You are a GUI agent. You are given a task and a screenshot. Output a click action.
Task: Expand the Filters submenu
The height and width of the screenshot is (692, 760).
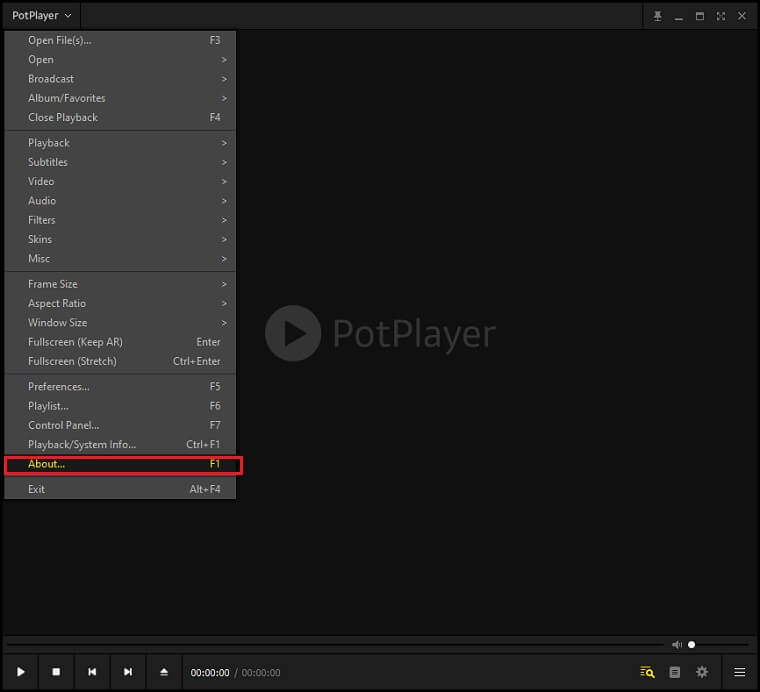(x=120, y=220)
